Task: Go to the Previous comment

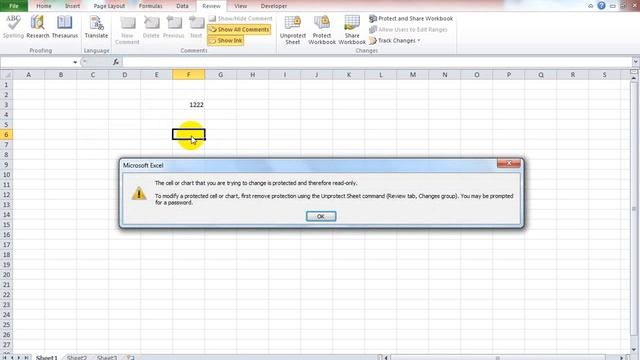Action: click(x=173, y=27)
